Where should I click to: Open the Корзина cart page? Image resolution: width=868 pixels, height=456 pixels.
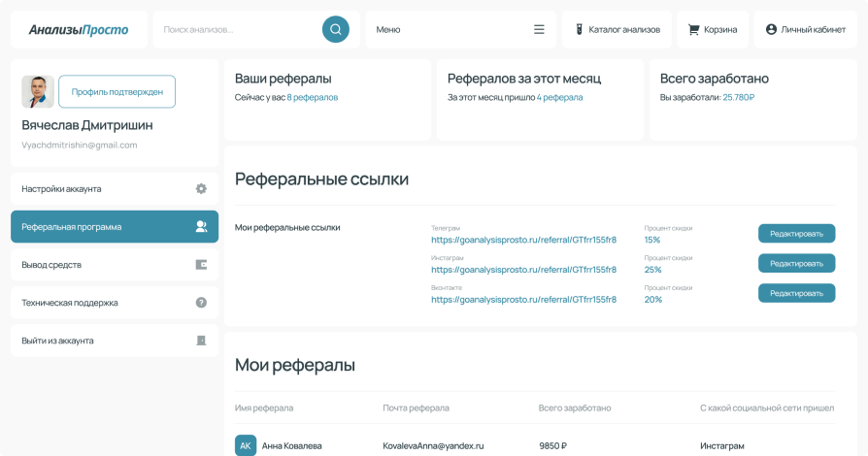713,29
